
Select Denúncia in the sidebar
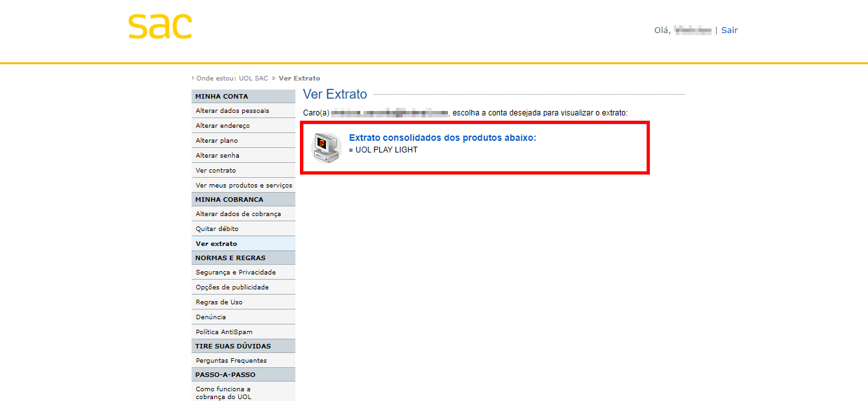pyautogui.click(x=243, y=317)
